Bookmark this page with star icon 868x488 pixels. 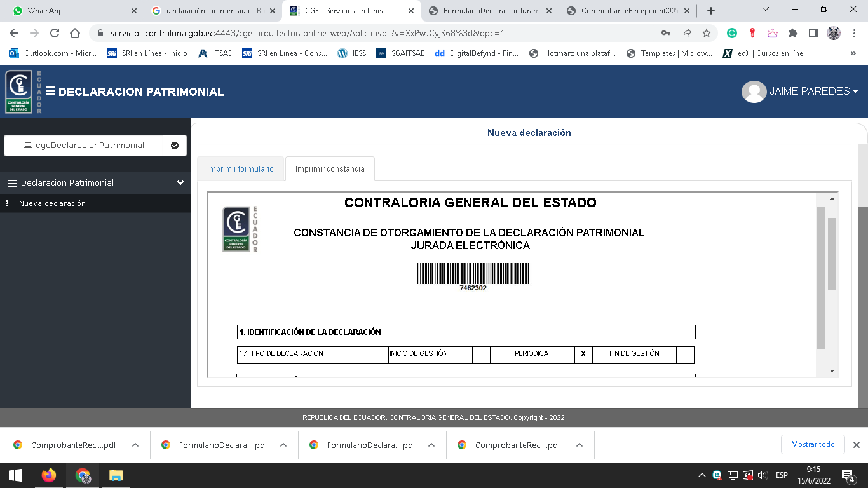coord(706,33)
